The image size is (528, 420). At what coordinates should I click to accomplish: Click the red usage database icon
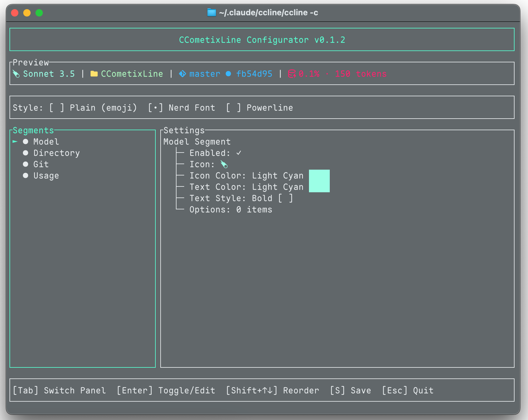pos(292,74)
